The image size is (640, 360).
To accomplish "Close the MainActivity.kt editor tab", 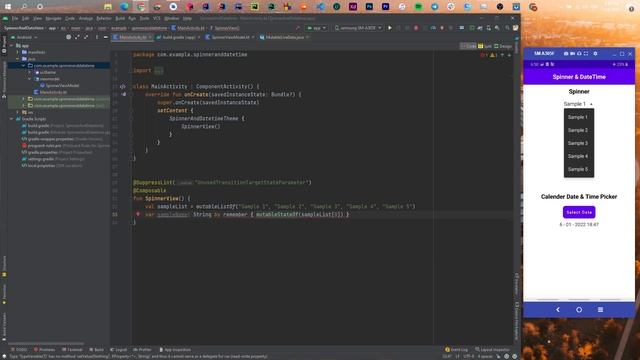I will tap(150, 37).
